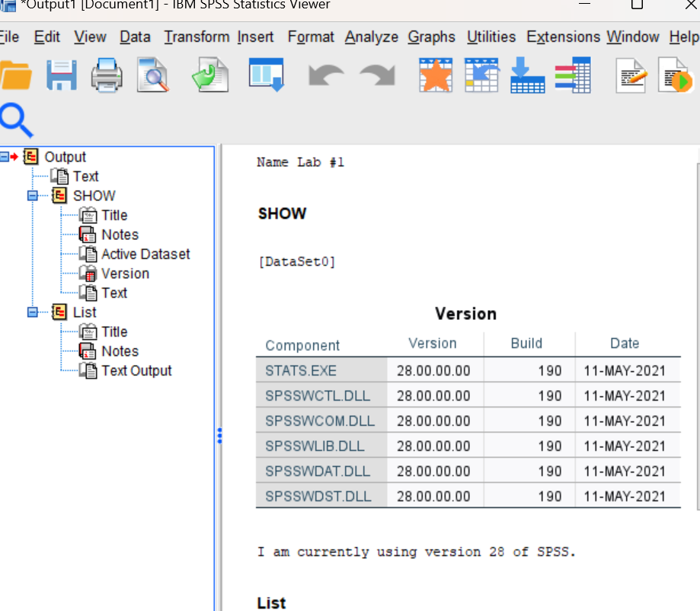Click the Date column header
Image resolution: width=700 pixels, height=611 pixels.
point(625,343)
